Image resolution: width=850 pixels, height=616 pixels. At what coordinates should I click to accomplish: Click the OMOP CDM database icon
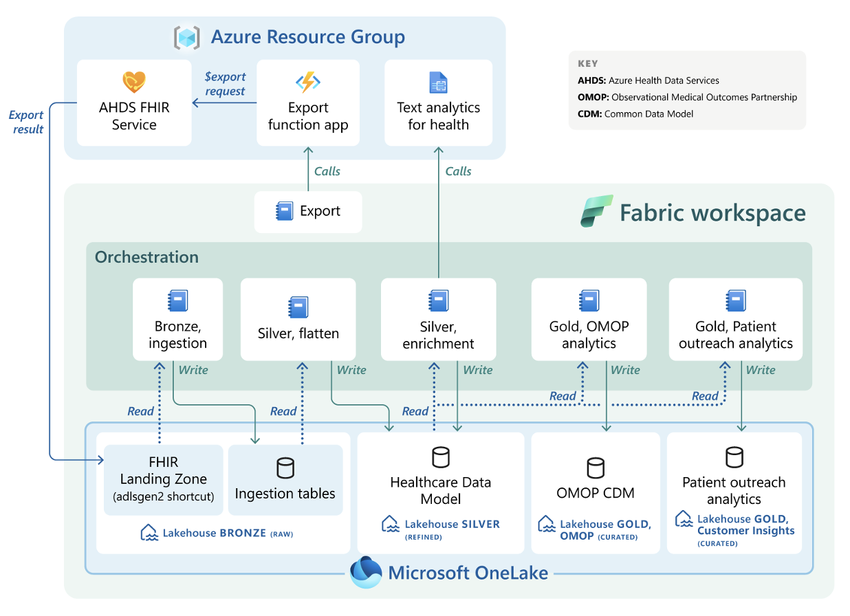pos(596,467)
